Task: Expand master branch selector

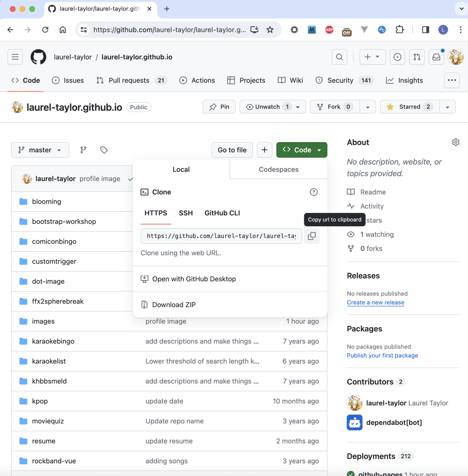Action: pyautogui.click(x=40, y=150)
